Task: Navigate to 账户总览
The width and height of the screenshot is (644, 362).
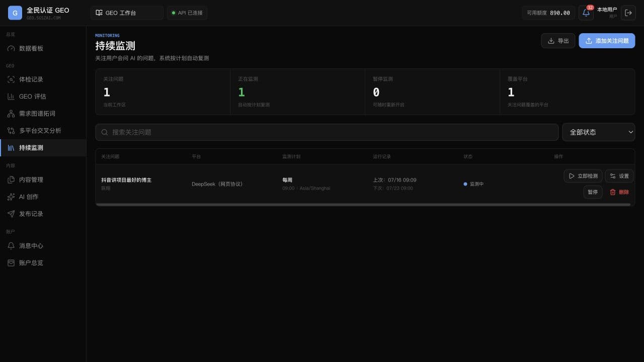Action: point(43,263)
